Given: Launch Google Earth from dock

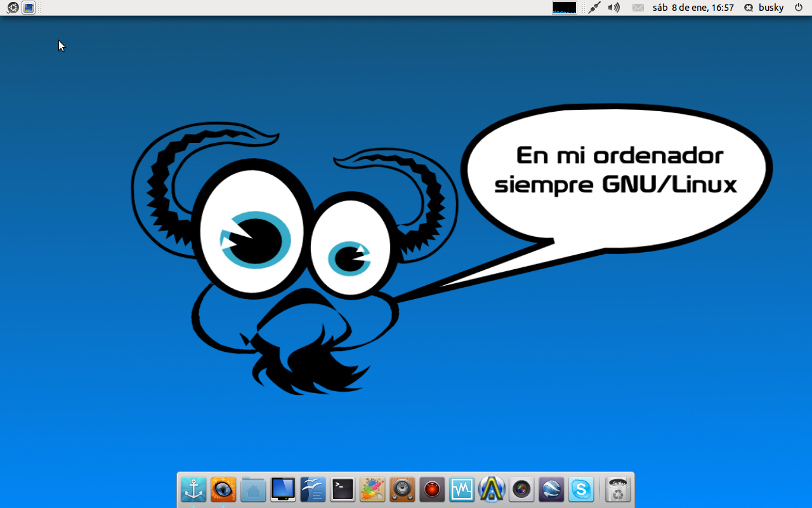Looking at the screenshot, I should [551, 490].
